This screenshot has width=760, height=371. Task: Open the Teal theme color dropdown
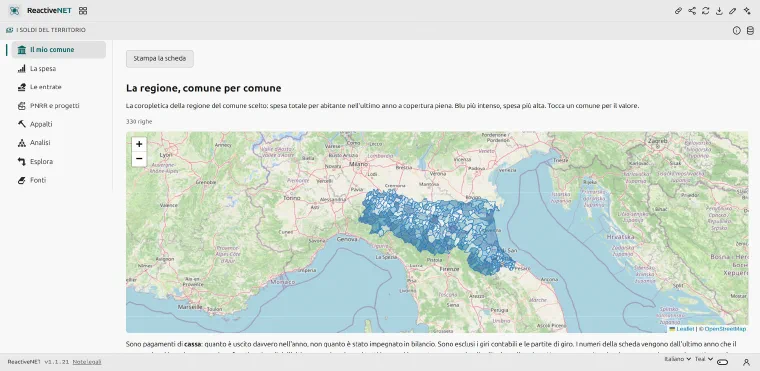(x=704, y=359)
